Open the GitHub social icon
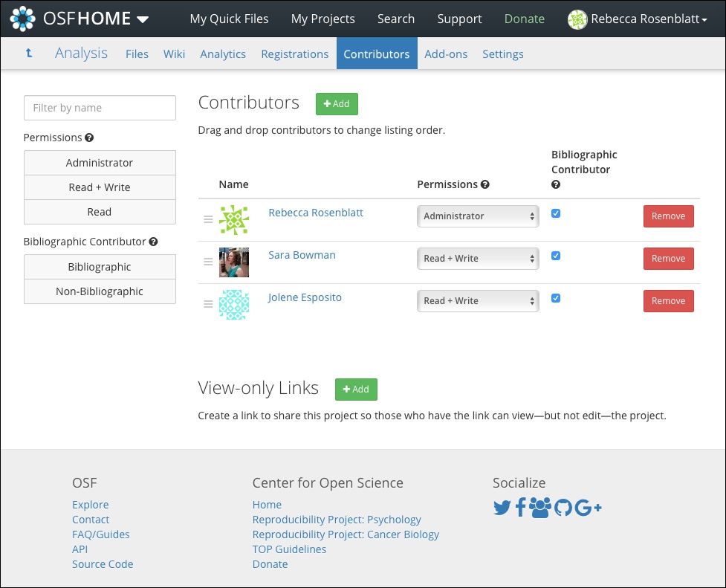 tap(563, 508)
